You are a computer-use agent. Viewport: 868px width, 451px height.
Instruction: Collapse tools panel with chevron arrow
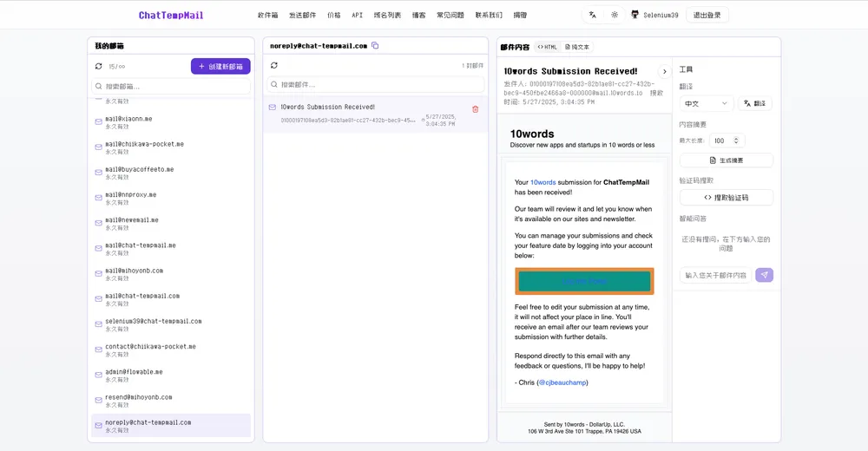coord(665,71)
